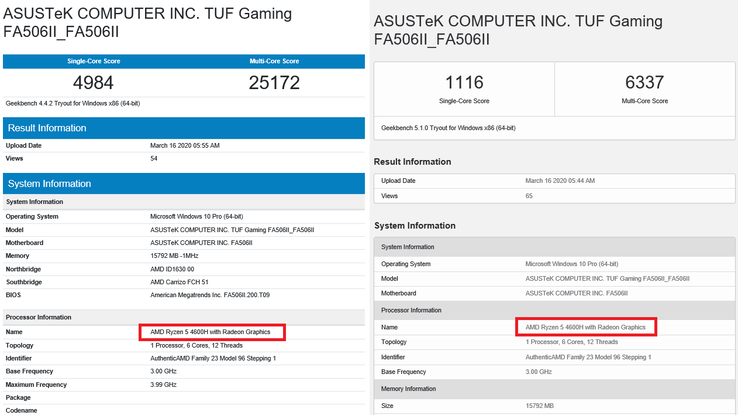This screenshot has height=415, width=738.
Task: Click the model value in the Geekbench 5 page
Action: tap(607, 279)
